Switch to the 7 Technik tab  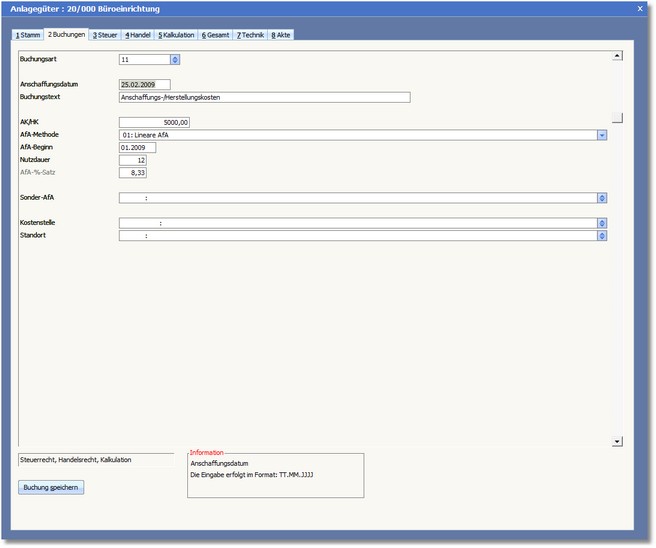(251, 35)
